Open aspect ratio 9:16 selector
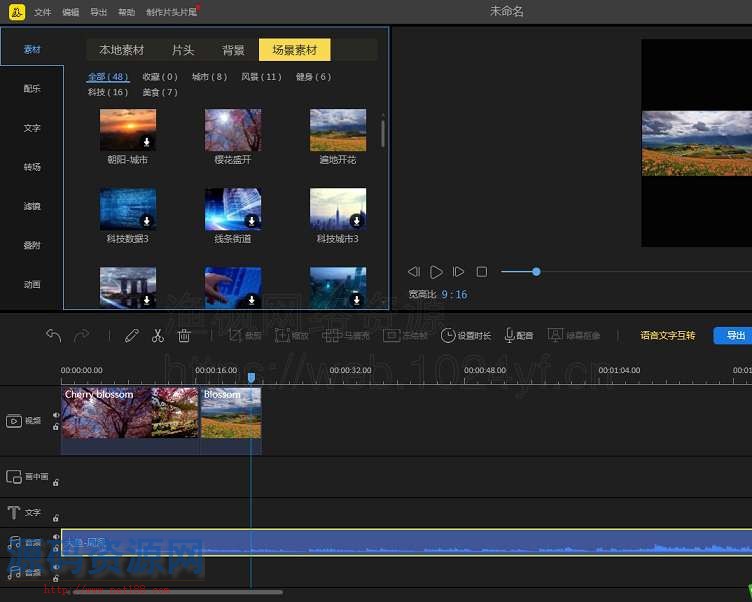Screen dimensions: 752x602 [x=454, y=294]
